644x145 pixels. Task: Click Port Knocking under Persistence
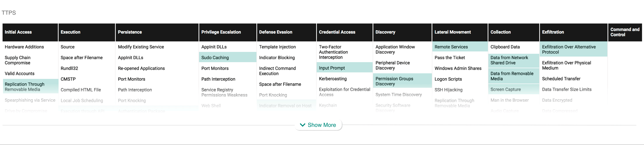[x=132, y=101]
